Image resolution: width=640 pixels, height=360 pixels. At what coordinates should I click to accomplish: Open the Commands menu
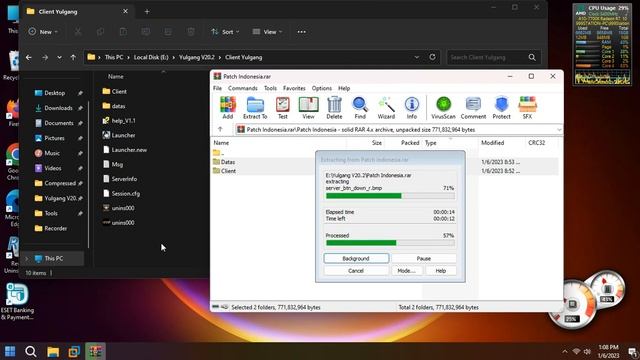(242, 88)
